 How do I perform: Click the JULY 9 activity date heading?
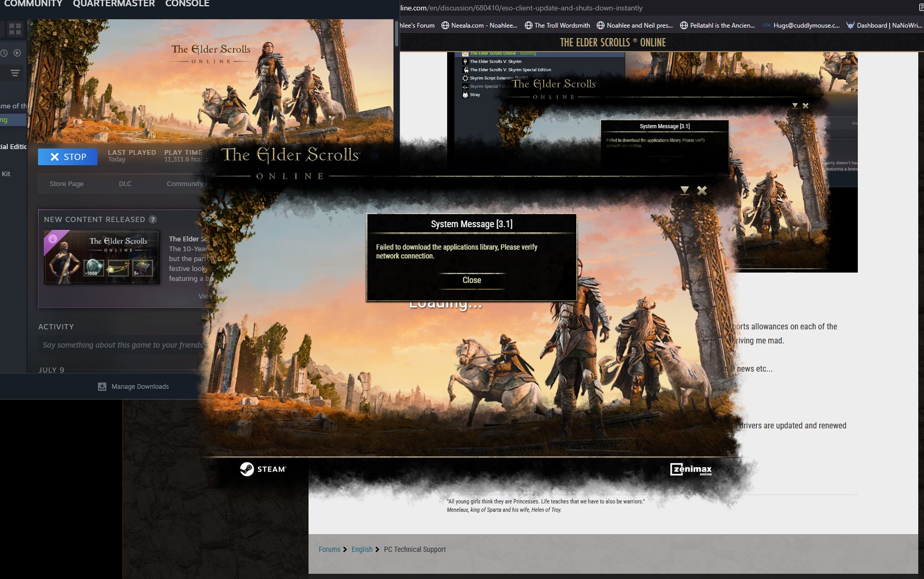51,370
